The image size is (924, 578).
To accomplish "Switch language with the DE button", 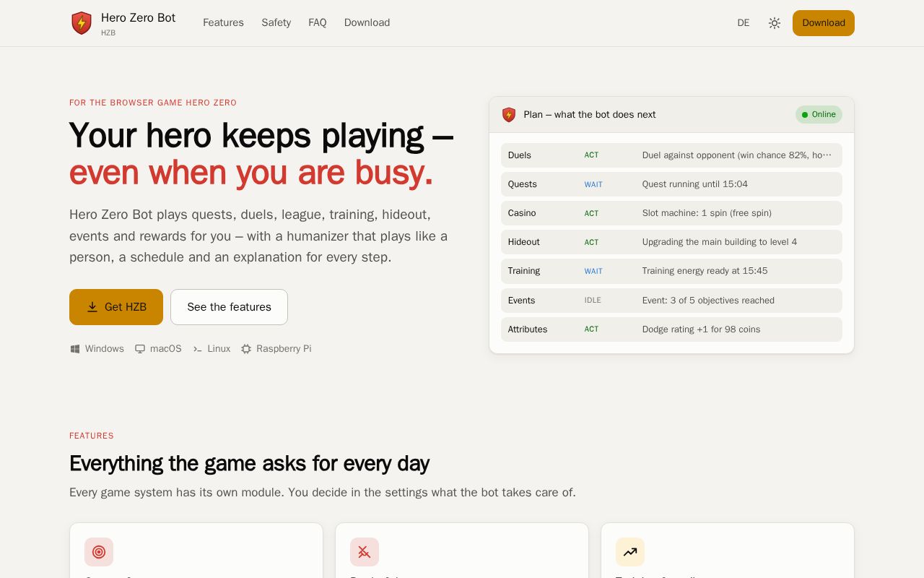I will click(744, 23).
